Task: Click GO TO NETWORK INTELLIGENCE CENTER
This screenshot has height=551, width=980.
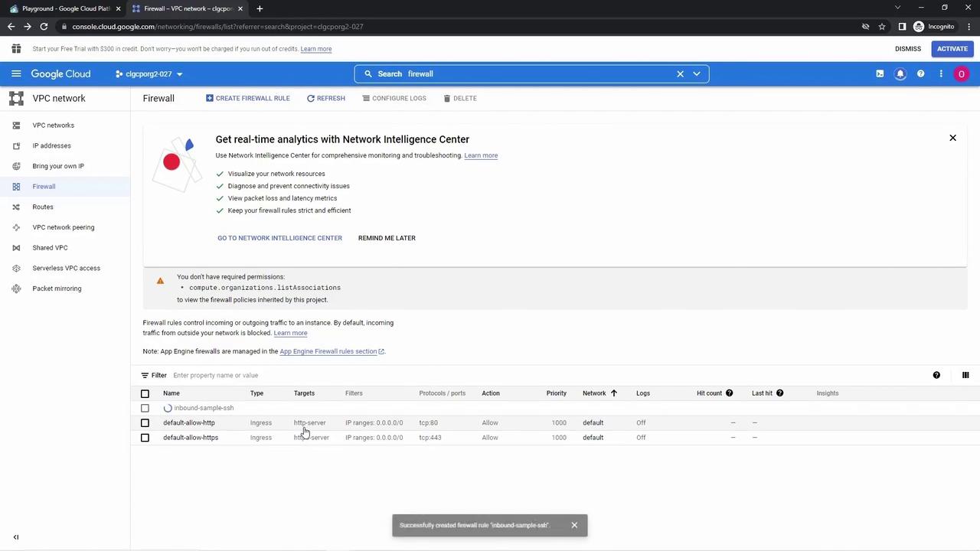Action: click(279, 238)
